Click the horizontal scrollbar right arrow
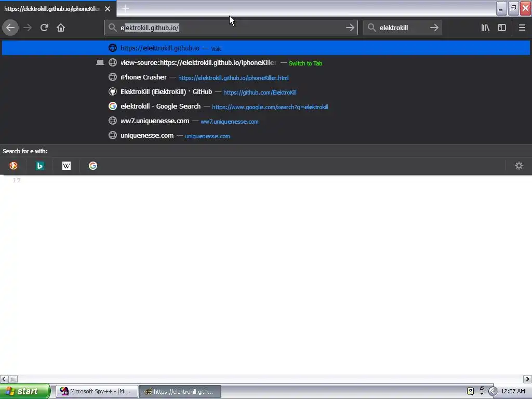This screenshot has height=399, width=532. coord(528,379)
